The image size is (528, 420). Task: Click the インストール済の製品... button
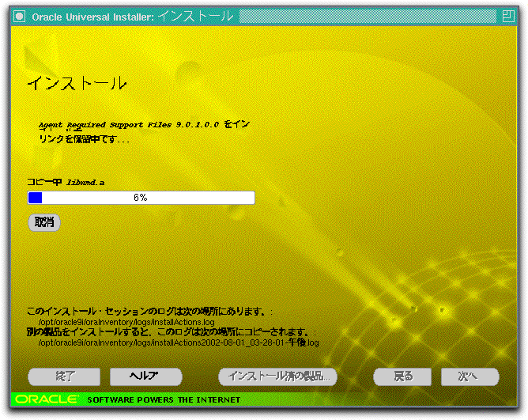pos(277,376)
